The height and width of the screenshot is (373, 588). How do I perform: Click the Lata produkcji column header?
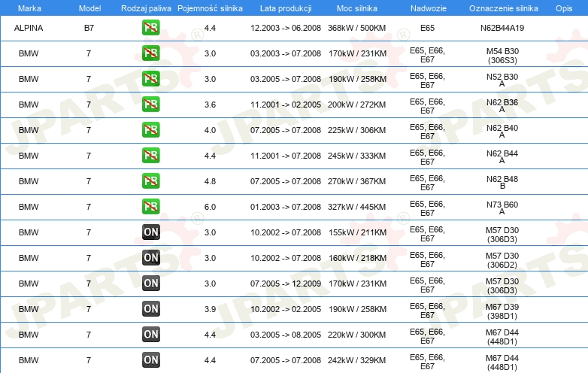286,8
